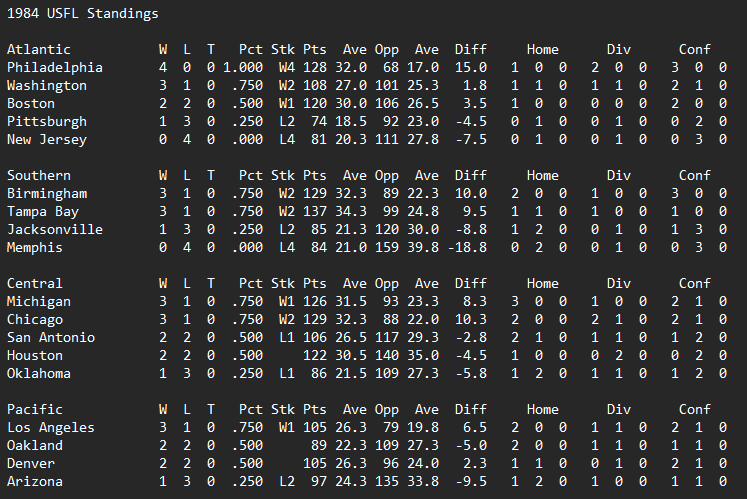Click the Pct header in the Atlantic table
Screen dimensions: 747x499
click(250, 49)
